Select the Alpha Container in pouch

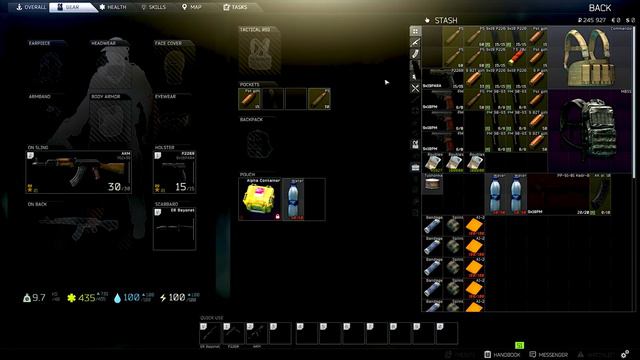click(260, 199)
